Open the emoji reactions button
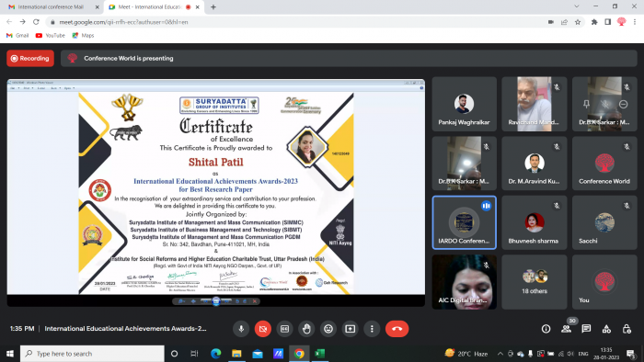The width and height of the screenshot is (644, 362). click(x=328, y=329)
